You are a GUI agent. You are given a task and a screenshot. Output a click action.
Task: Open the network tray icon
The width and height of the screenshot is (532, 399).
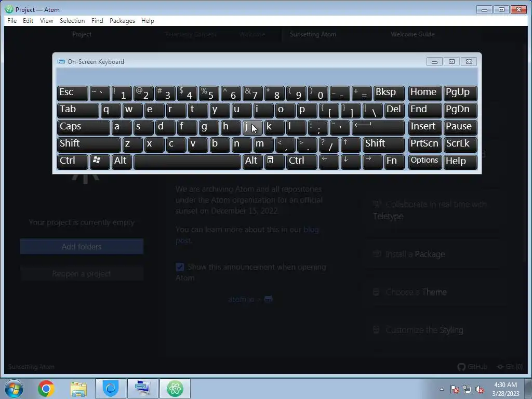pos(467,389)
